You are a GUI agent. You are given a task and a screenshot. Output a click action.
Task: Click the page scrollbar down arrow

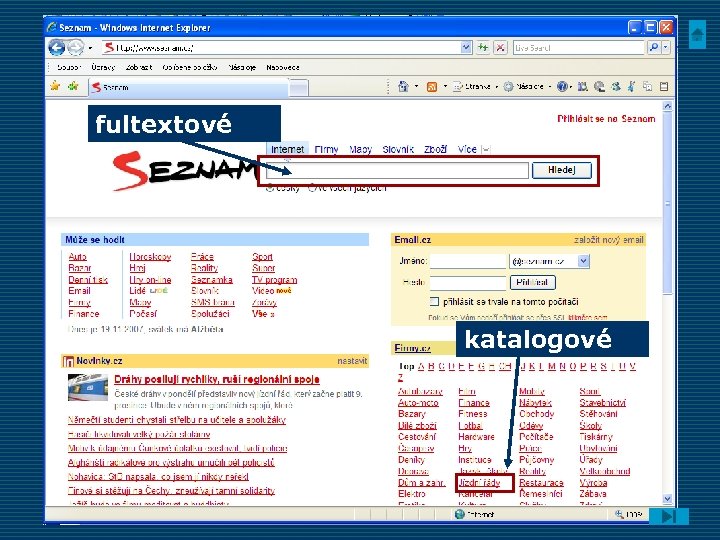(x=667, y=499)
